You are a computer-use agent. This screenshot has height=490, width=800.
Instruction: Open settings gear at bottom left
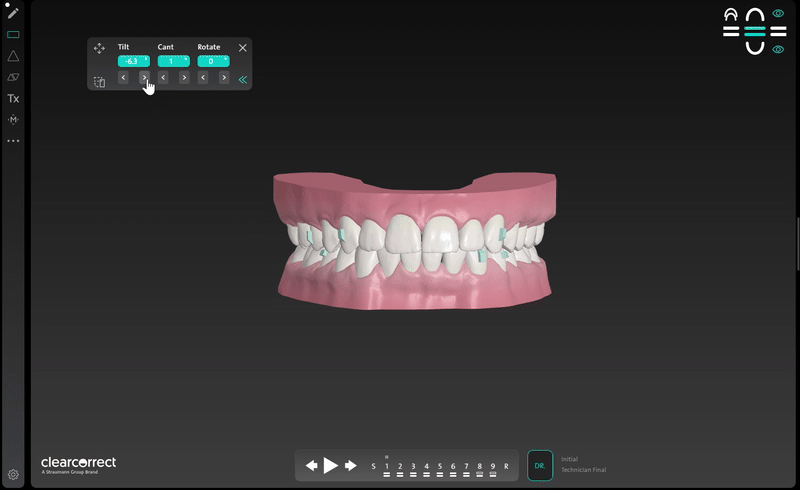coord(13,475)
